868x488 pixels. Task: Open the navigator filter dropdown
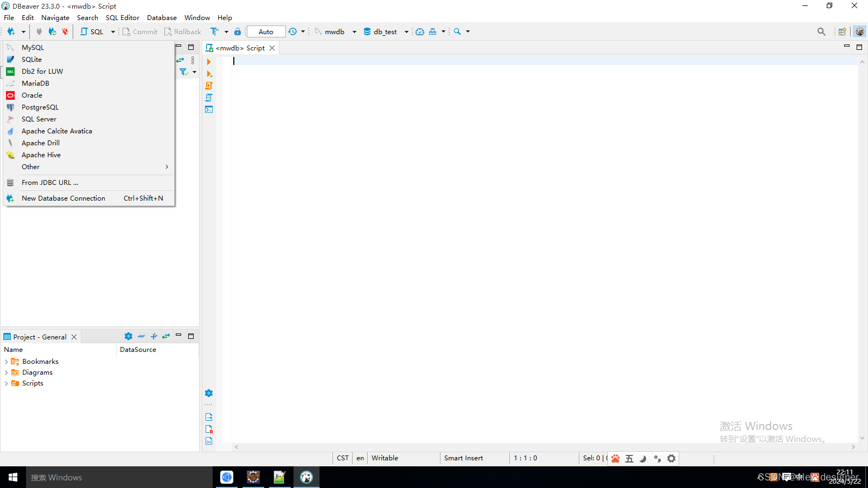[194, 72]
